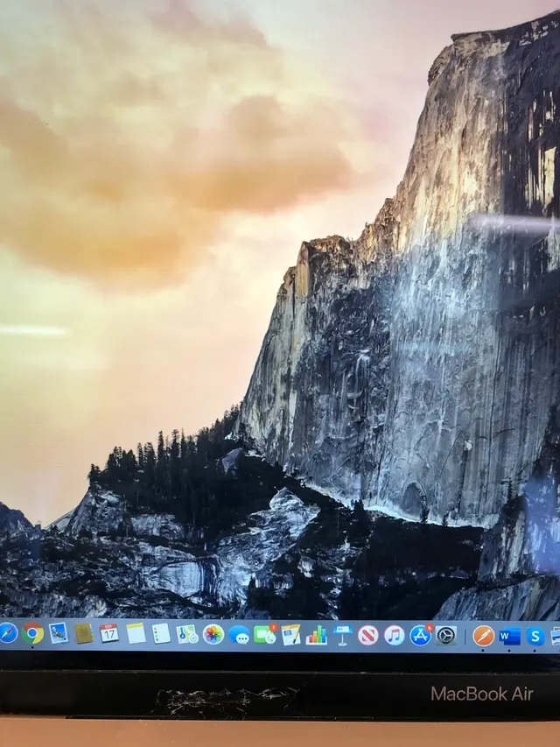Launch Numbers bar-chart icon
Viewport: 560px width, 747px height.
coord(317,635)
